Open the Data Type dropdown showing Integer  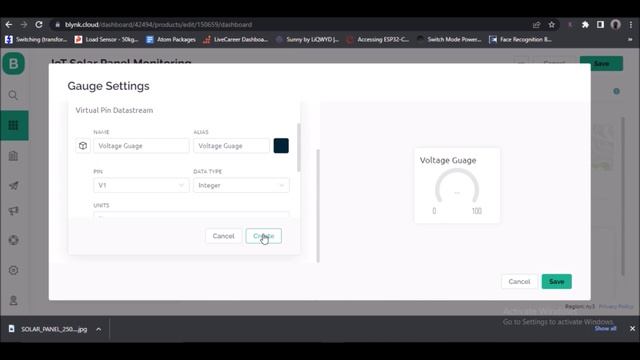[x=241, y=185]
